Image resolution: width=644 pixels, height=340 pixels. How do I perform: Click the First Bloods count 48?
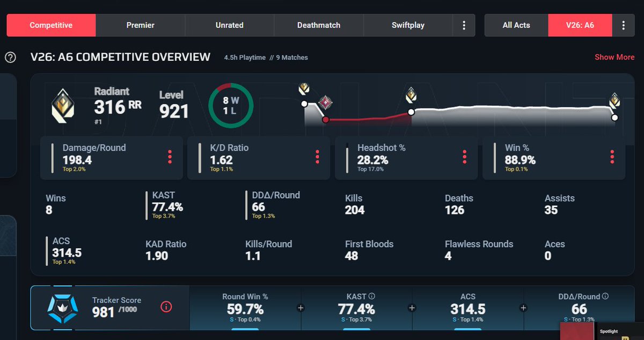click(352, 256)
